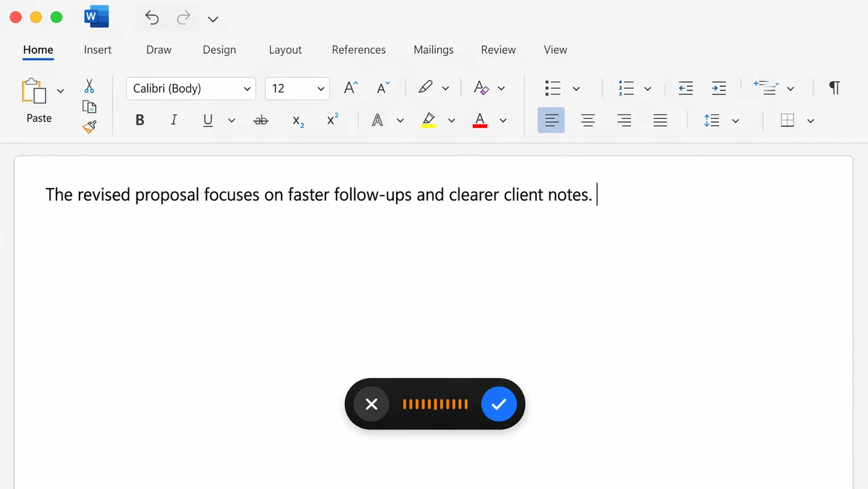Toggle the paragraph marks display

[x=834, y=87]
